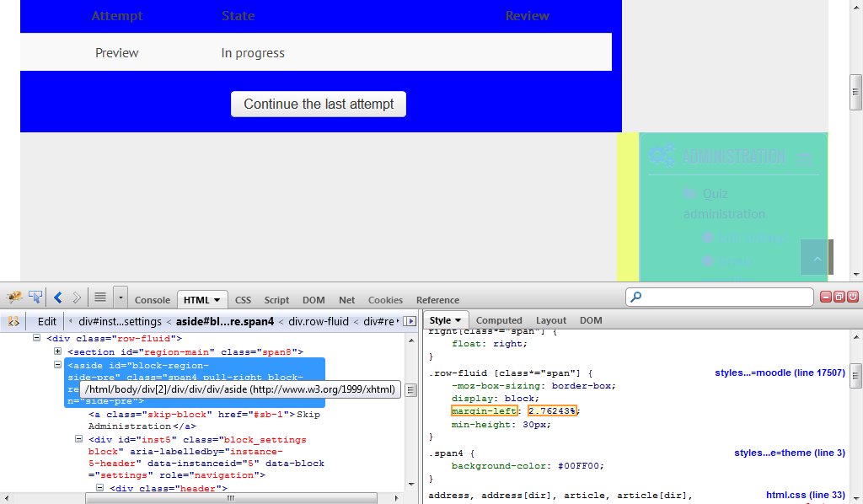Switch to the Computed side panel
This screenshot has width=863, height=504.
[x=499, y=320]
